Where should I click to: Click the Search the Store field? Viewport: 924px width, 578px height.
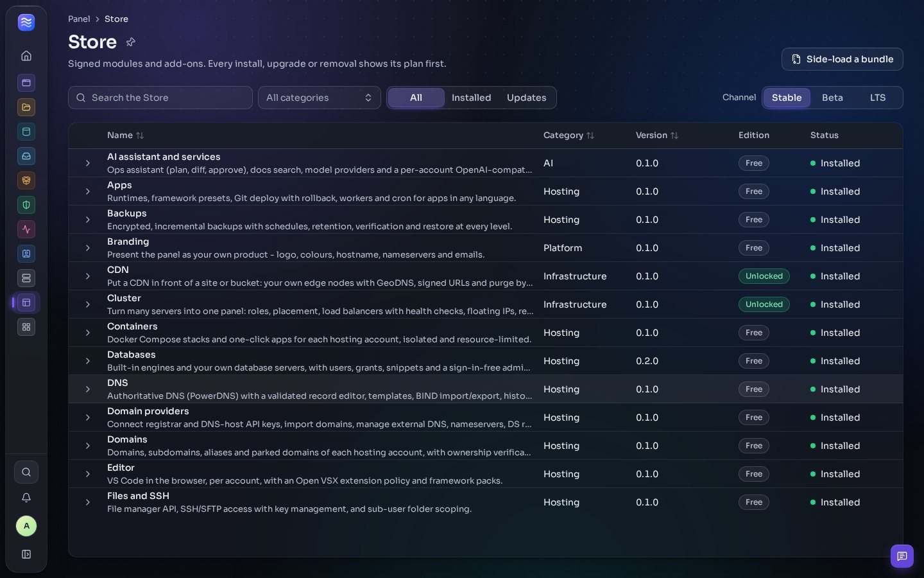tap(160, 98)
